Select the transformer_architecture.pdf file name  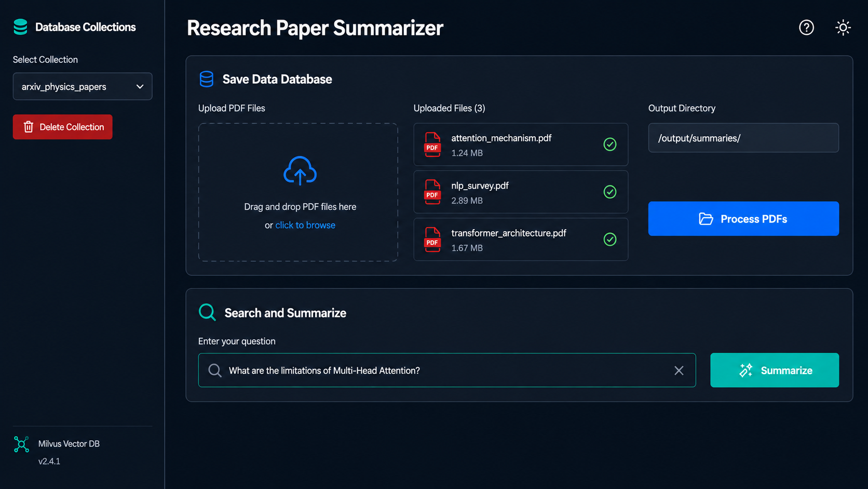click(509, 233)
